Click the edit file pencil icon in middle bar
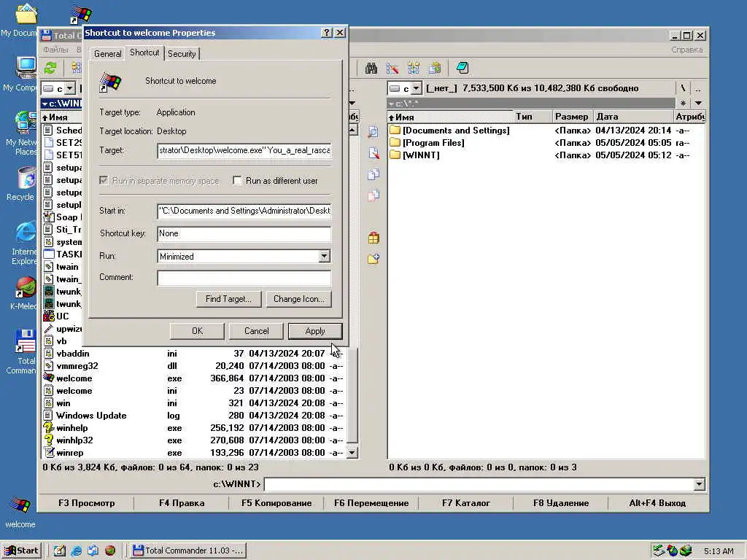 [x=373, y=153]
